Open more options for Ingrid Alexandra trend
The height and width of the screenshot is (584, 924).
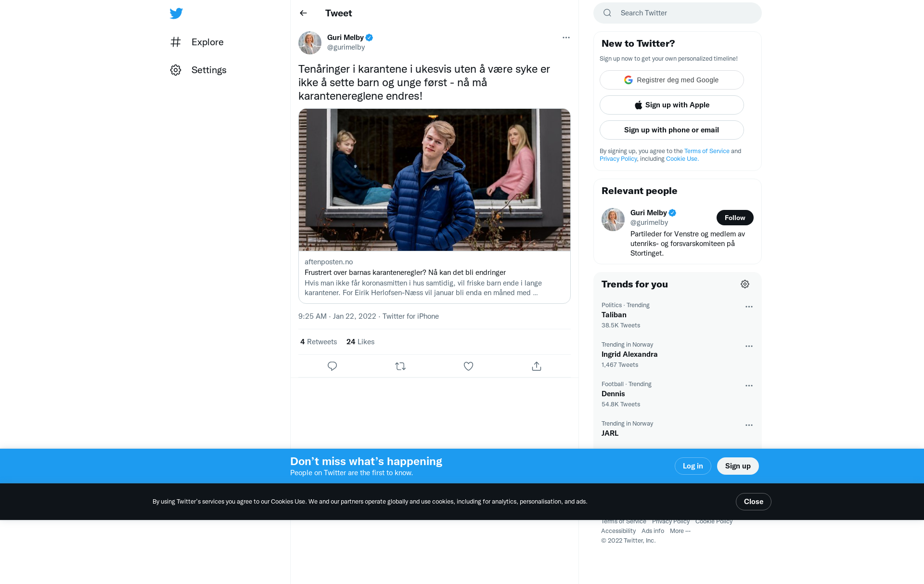click(749, 346)
